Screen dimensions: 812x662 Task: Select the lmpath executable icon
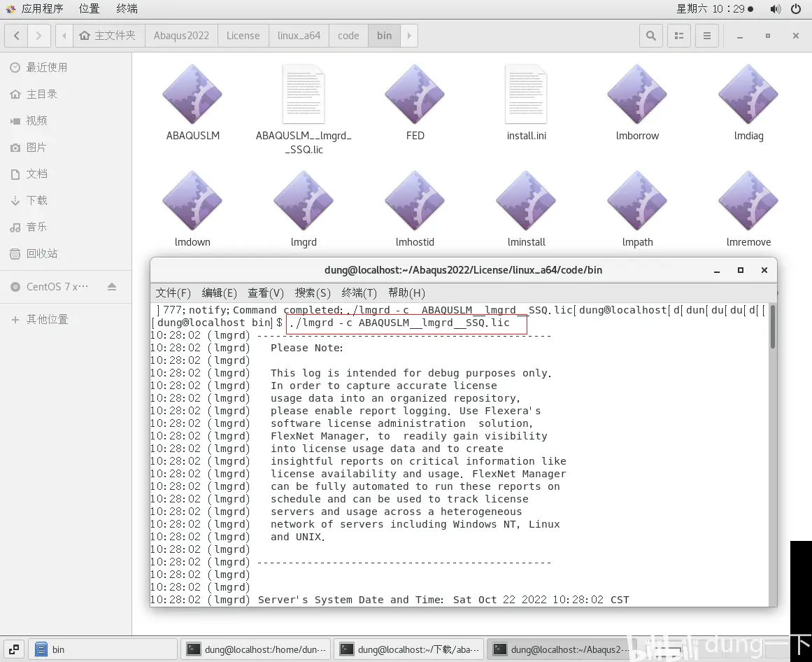(x=637, y=201)
